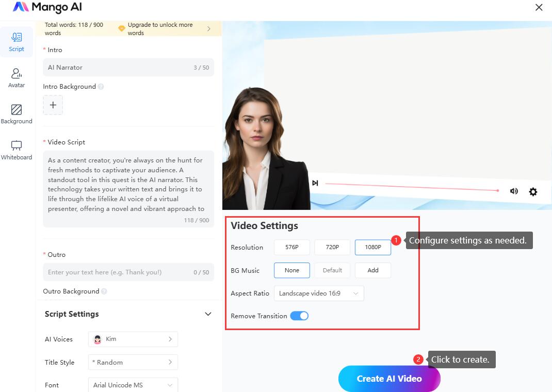
Task: Collapse the Script Settings section
Action: (208, 314)
